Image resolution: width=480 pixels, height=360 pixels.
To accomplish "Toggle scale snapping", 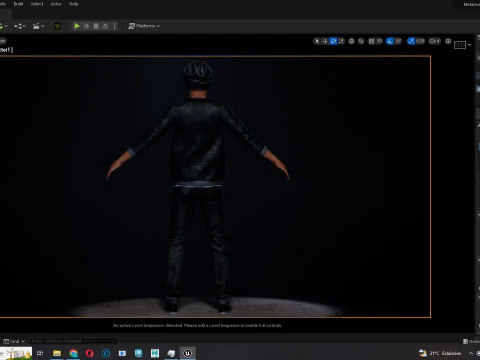I will (411, 41).
